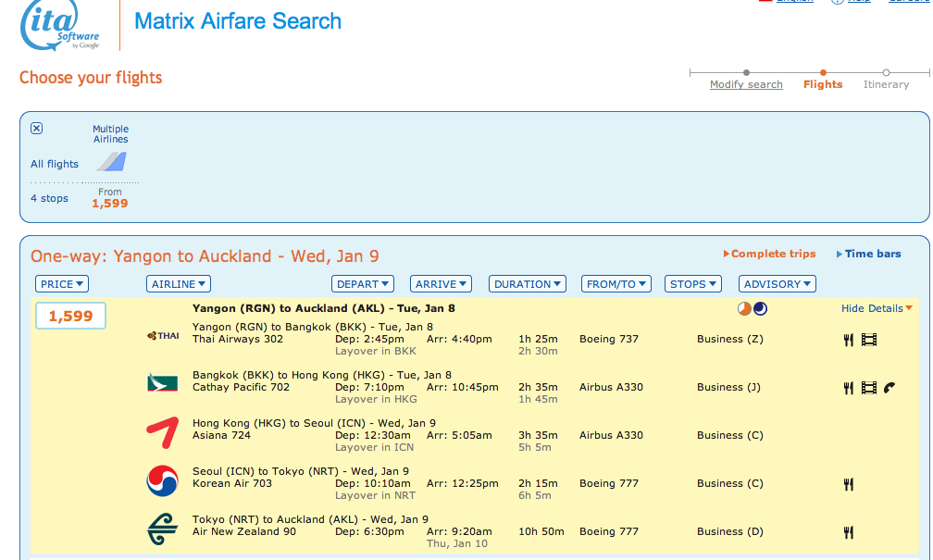Viewport: 933px width, 560px height.
Task: Switch to Time bars view
Action: click(869, 254)
